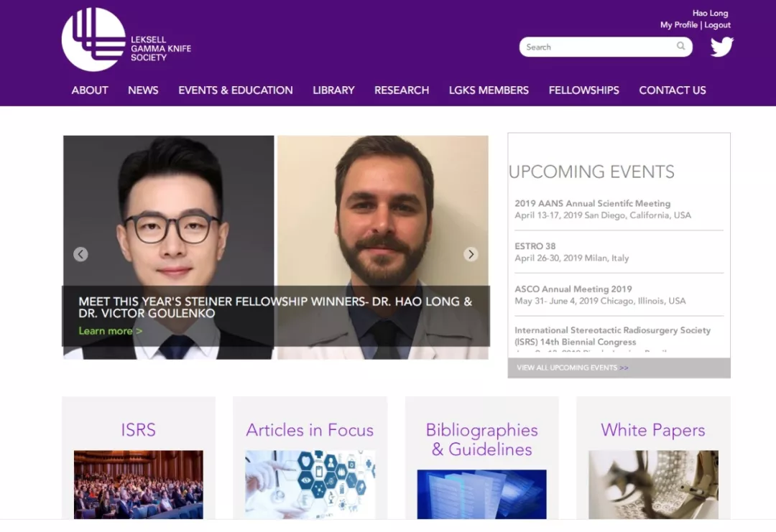The image size is (776, 532).
Task: Open ASCO Annual Meeting 2019 event
Action: point(573,289)
